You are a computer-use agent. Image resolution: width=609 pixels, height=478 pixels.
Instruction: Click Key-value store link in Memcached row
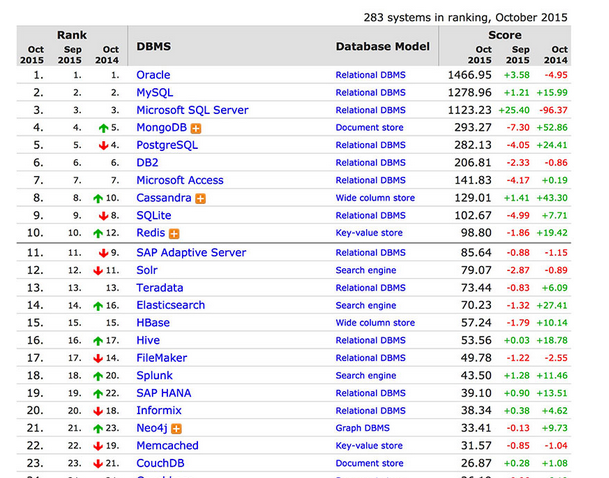click(x=369, y=446)
